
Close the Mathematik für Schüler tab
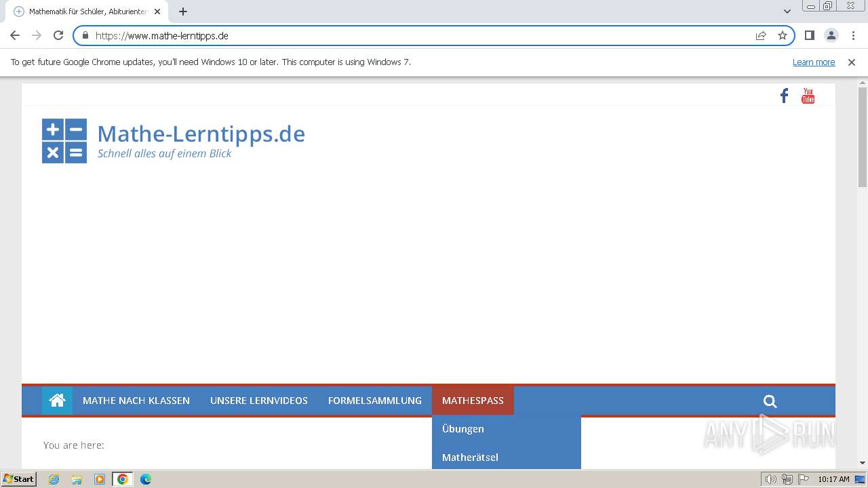click(x=157, y=12)
